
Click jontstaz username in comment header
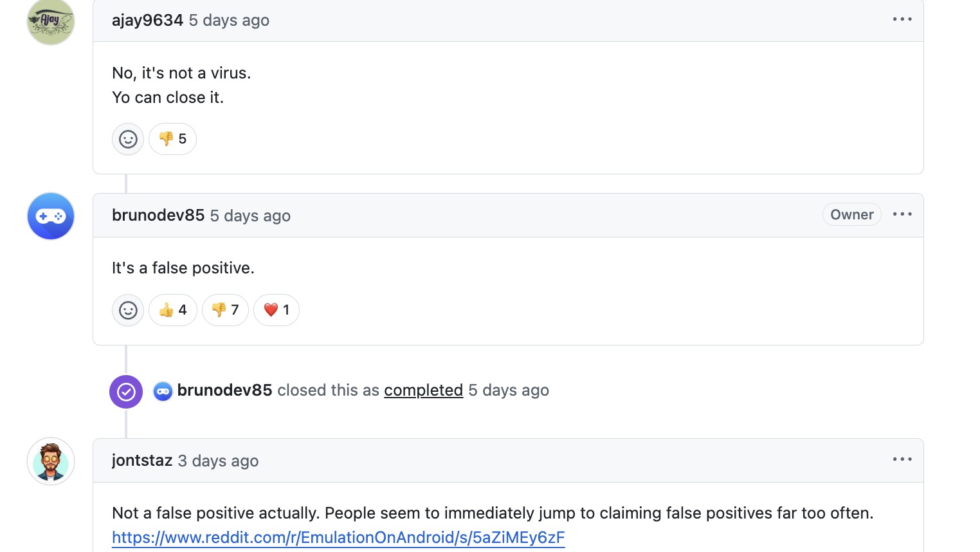142,461
